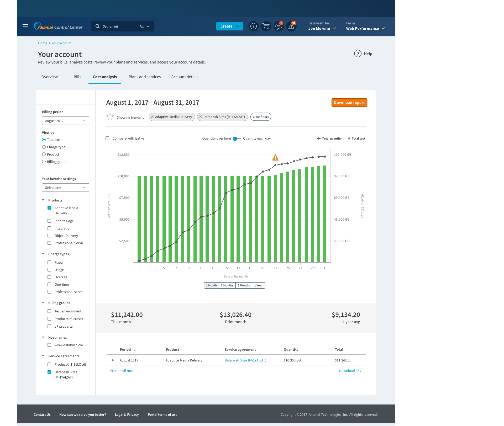This screenshot has height=426, width=504.
Task: Open the chat messages icon
Action: 279,26
